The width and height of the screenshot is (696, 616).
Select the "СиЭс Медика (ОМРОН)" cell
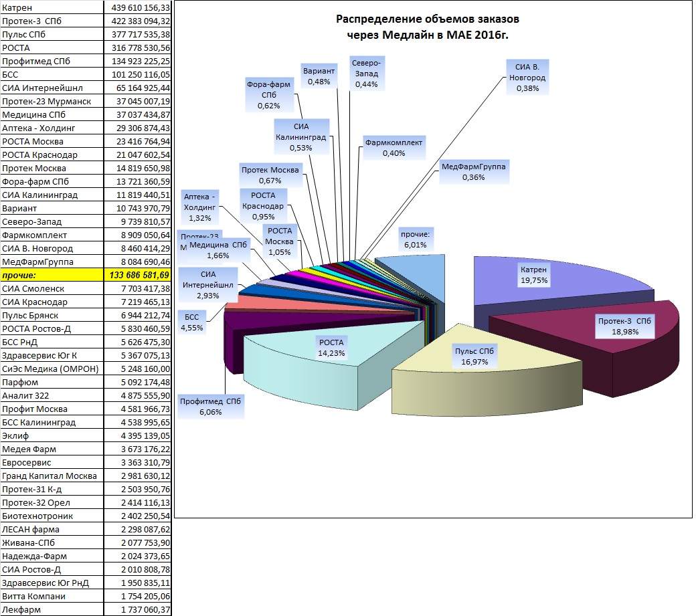pyautogui.click(x=52, y=369)
